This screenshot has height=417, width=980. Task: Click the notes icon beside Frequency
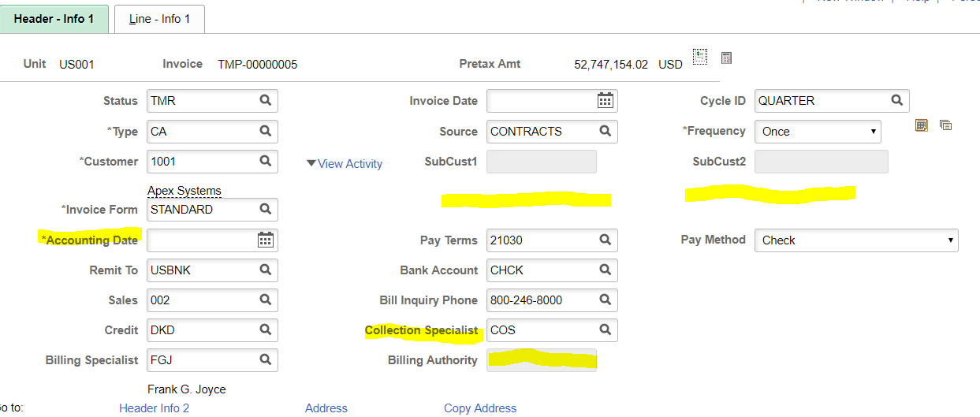pos(921,125)
